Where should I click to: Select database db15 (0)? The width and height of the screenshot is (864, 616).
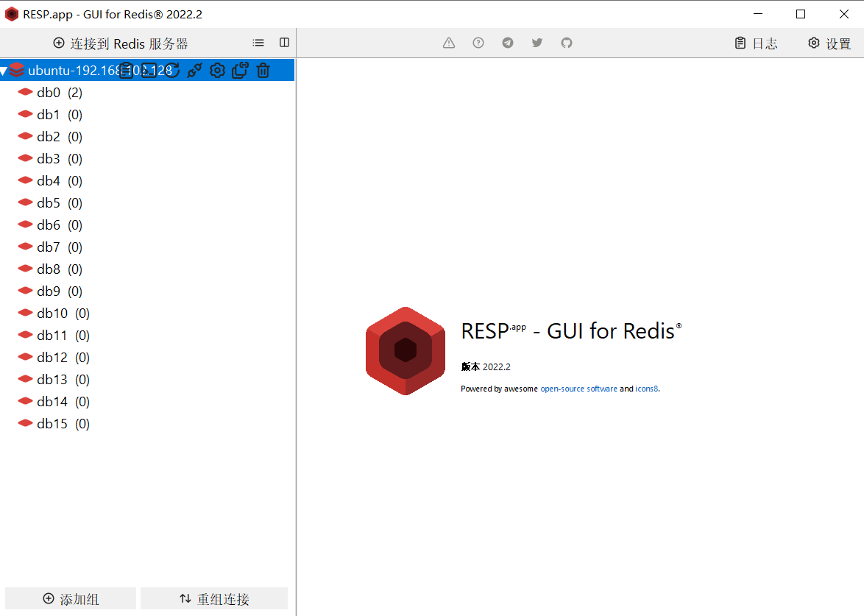coord(147,424)
